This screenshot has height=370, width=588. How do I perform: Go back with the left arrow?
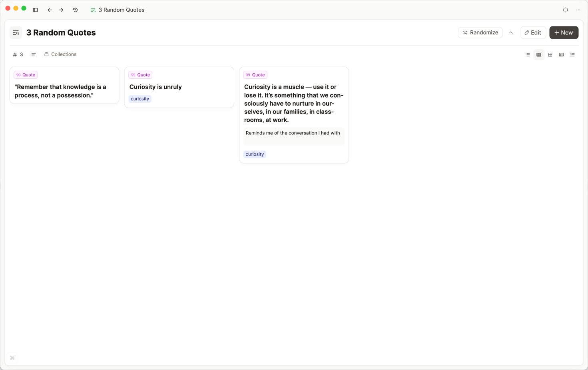point(50,10)
